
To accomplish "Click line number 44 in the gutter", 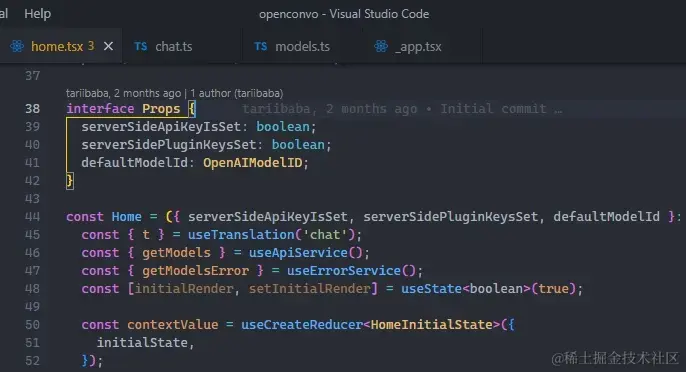I will coord(32,217).
